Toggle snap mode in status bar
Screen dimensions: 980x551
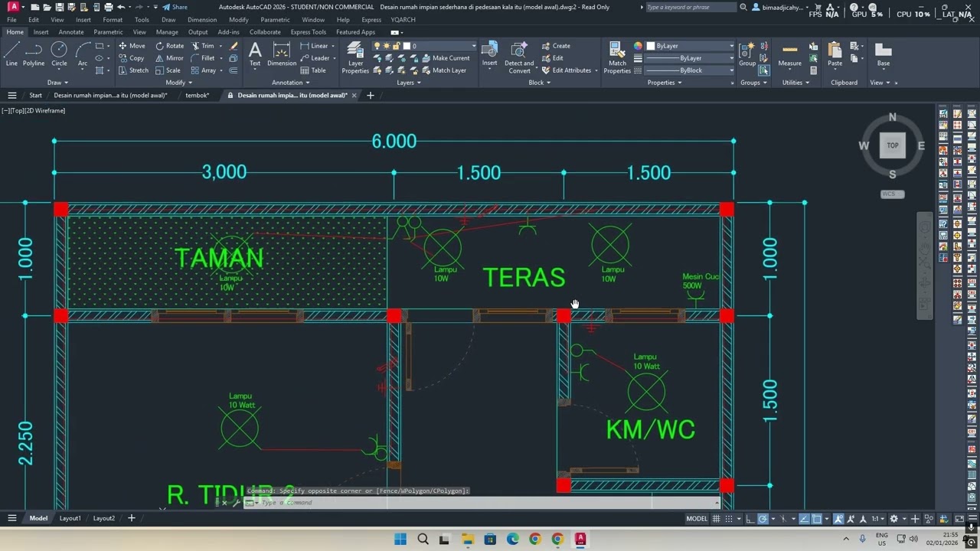pos(730,519)
